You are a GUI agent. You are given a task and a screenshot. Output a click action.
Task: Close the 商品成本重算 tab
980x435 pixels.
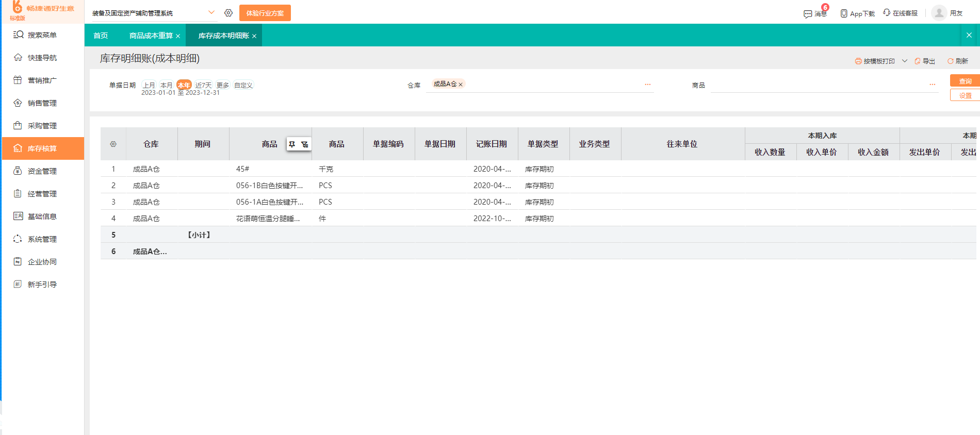click(178, 36)
